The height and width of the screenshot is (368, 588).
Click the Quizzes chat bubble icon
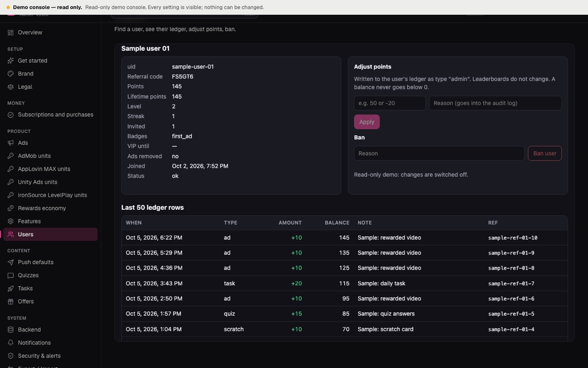coord(11,276)
